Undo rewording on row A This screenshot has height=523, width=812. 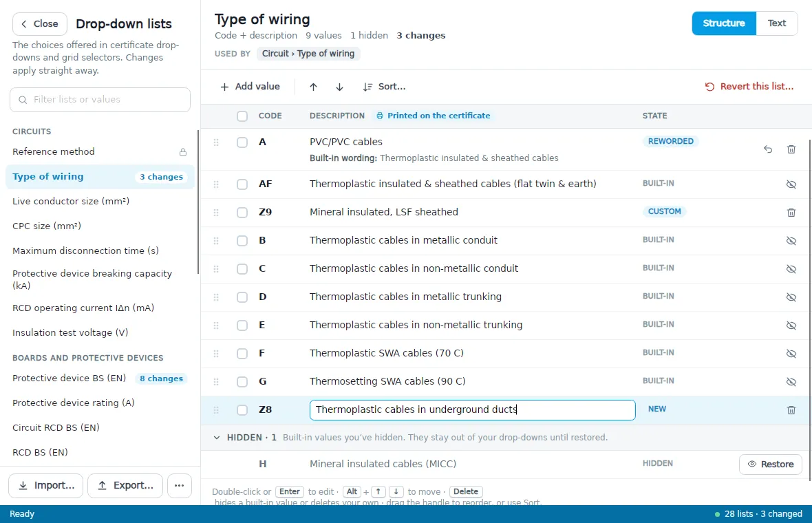point(768,149)
